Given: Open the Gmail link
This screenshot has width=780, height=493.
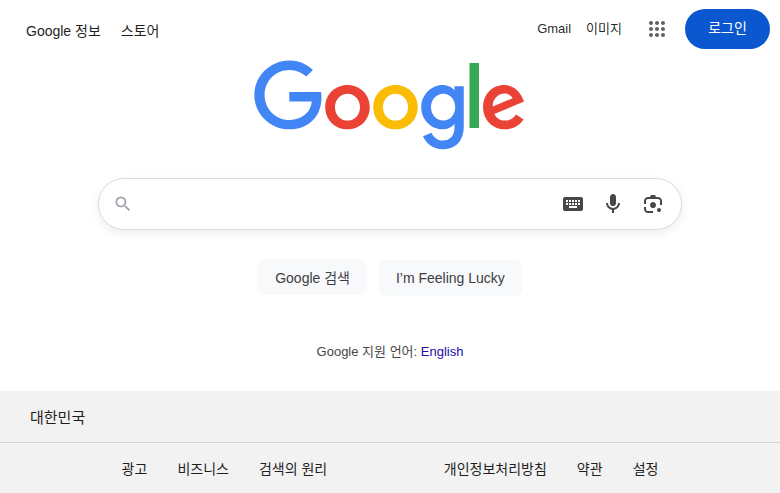Looking at the screenshot, I should click(x=554, y=29).
